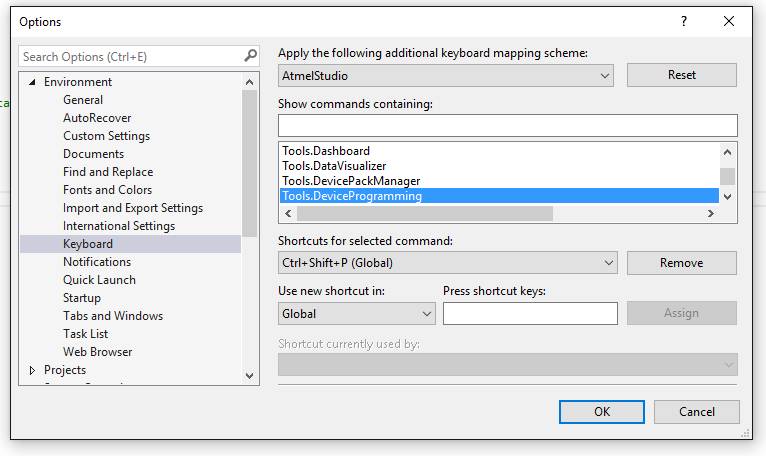Image resolution: width=766 pixels, height=456 pixels.
Task: Click the Show commands containing text field
Action: 507,125
